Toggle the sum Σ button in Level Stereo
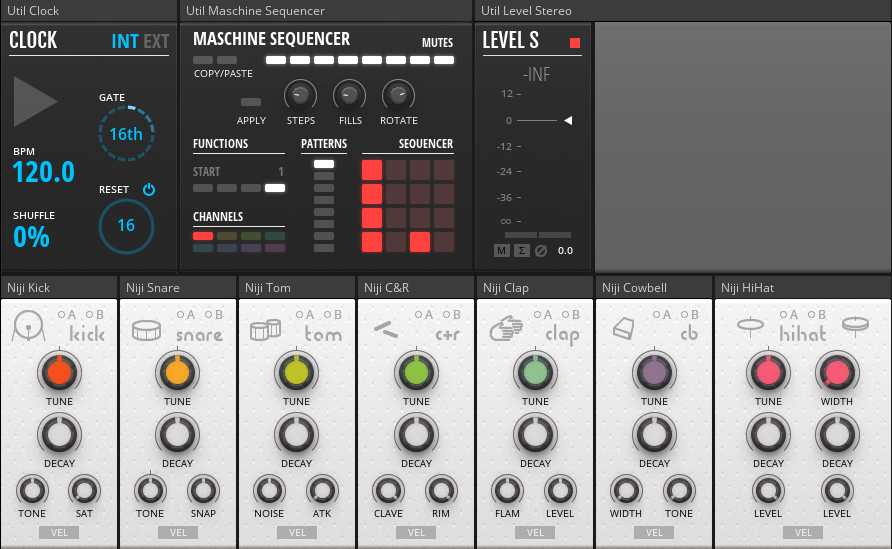 coord(522,251)
